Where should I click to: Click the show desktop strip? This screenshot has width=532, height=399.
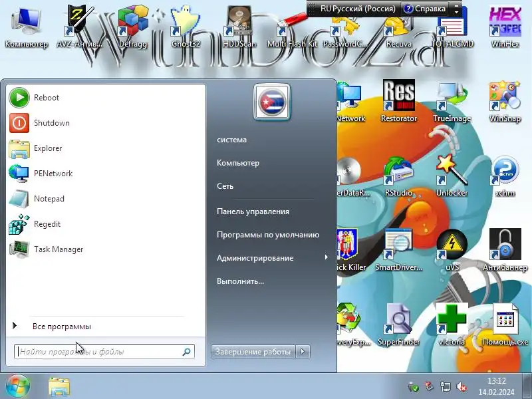(x=527, y=386)
